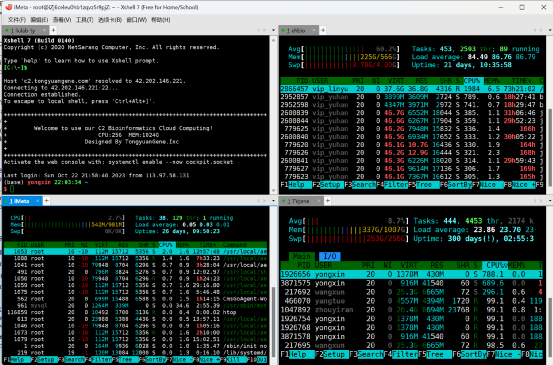Click F2 Setup in TVgene htop
The width and height of the screenshot is (553, 365).
click(331, 354)
